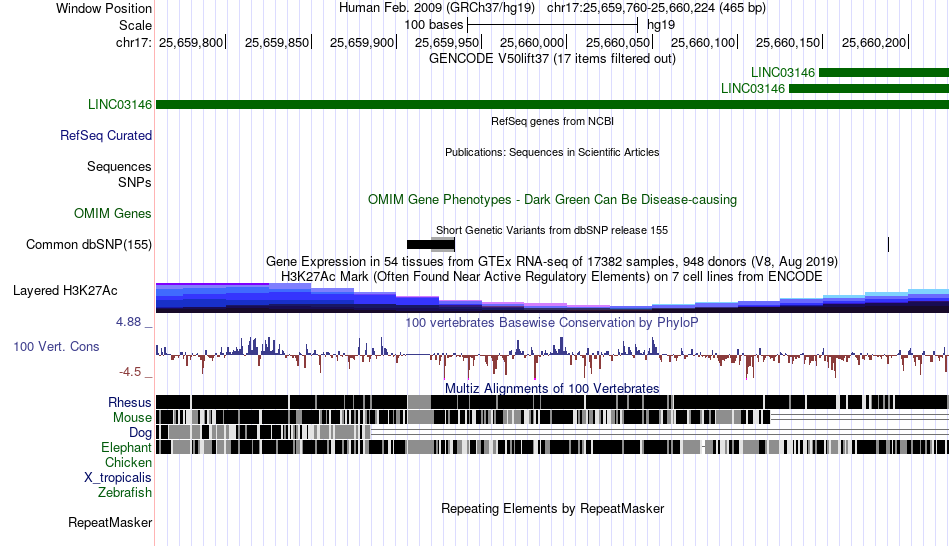Click the second LINC03146 transcript bar

click(x=869, y=88)
